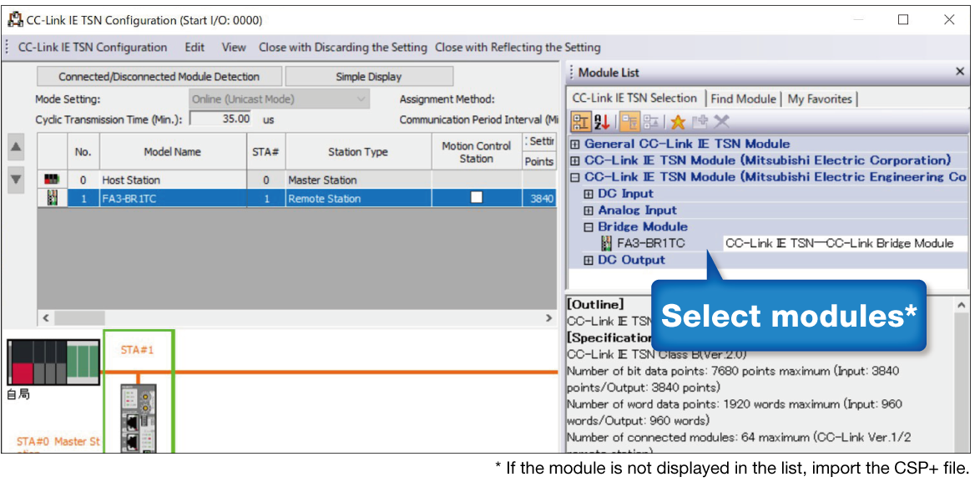
Task: Open the Edit menu
Action: tap(194, 48)
